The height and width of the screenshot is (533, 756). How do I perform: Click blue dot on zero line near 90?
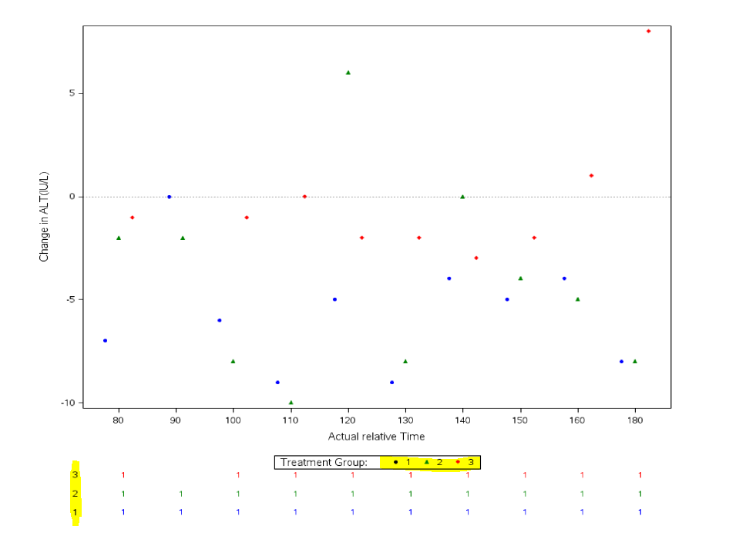[170, 197]
